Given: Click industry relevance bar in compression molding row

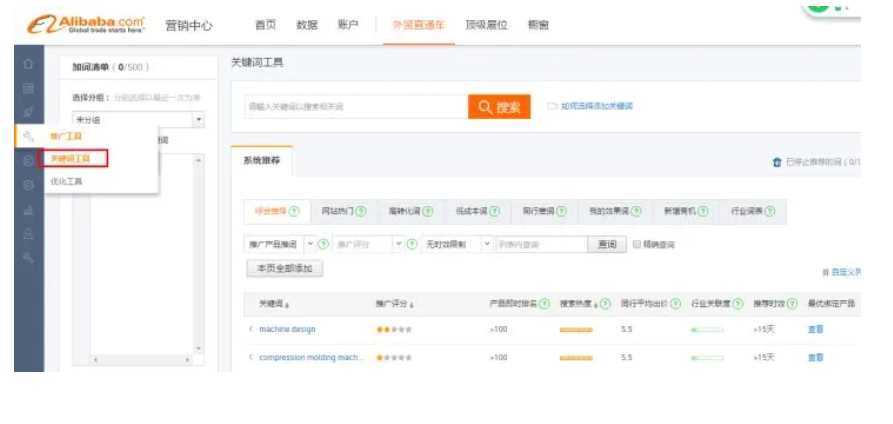Looking at the screenshot, I should coord(707,358).
